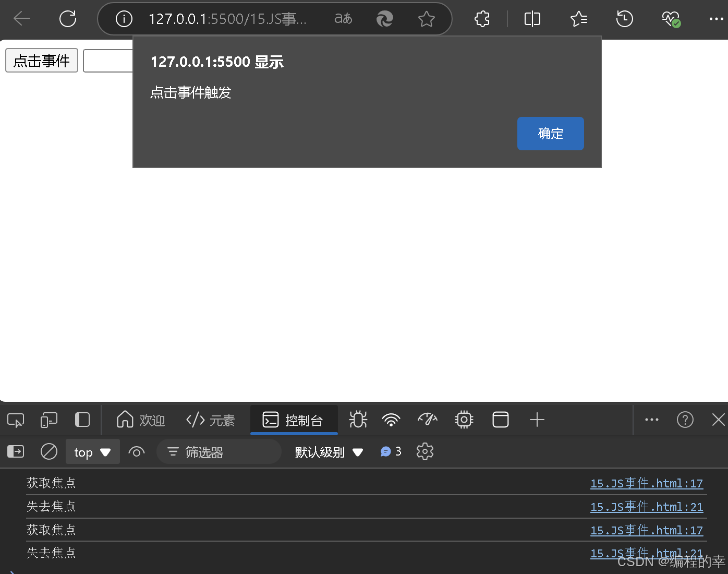Toggle device emulation icon in DevTools
The image size is (728, 574).
tap(49, 420)
